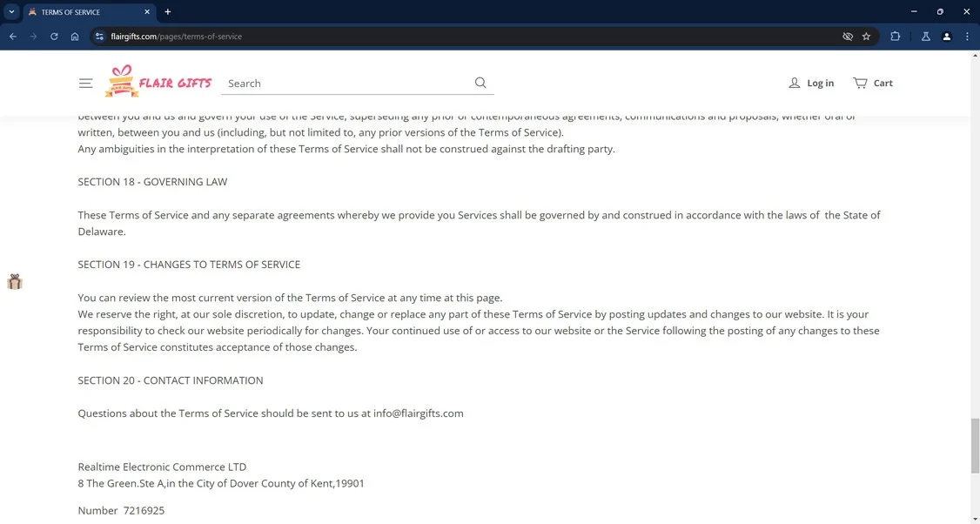Click SECTION 19 - CHANGES TO TERMS heading
980x524 pixels.
point(189,265)
